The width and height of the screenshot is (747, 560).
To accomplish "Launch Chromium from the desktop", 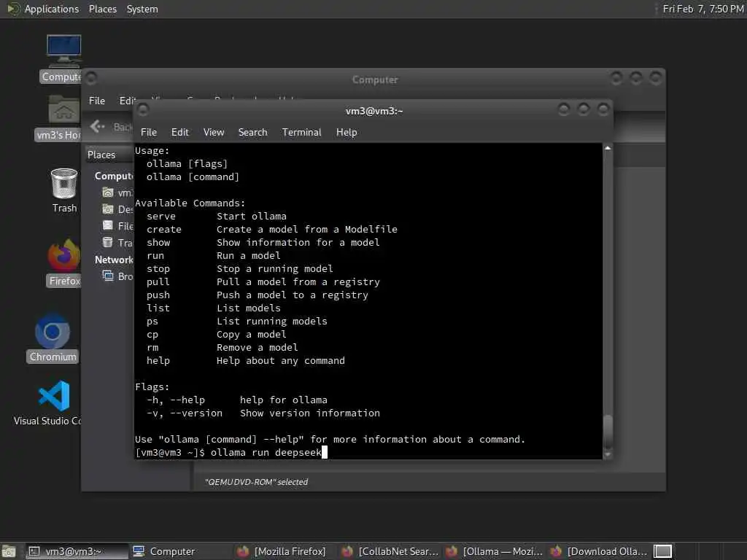I will pyautogui.click(x=53, y=338).
